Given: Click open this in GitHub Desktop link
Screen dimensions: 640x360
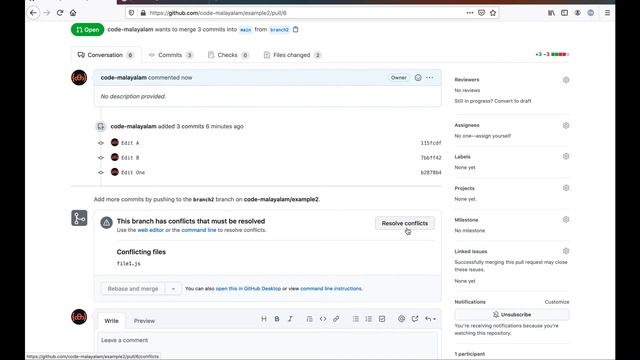Looking at the screenshot, I should click(248, 289).
